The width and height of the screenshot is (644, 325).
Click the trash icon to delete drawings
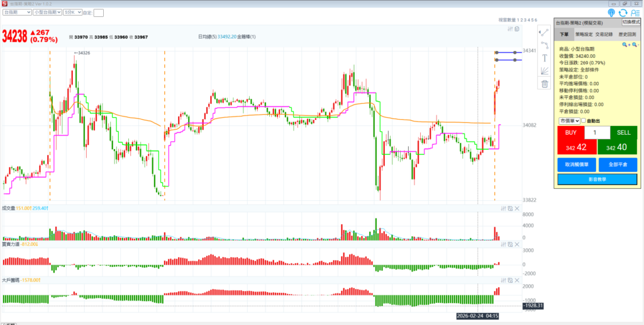pyautogui.click(x=545, y=84)
